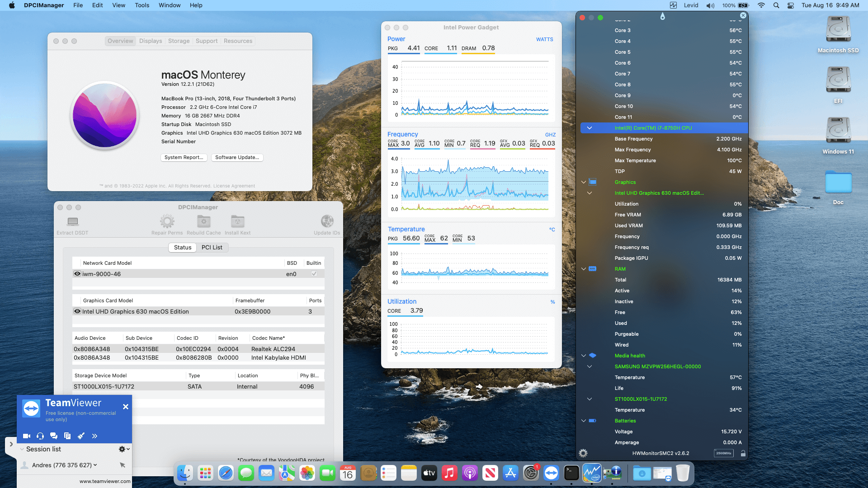The image size is (868, 488).
Task: Open Intel Power Gadget from Dock
Action: pyautogui.click(x=592, y=473)
